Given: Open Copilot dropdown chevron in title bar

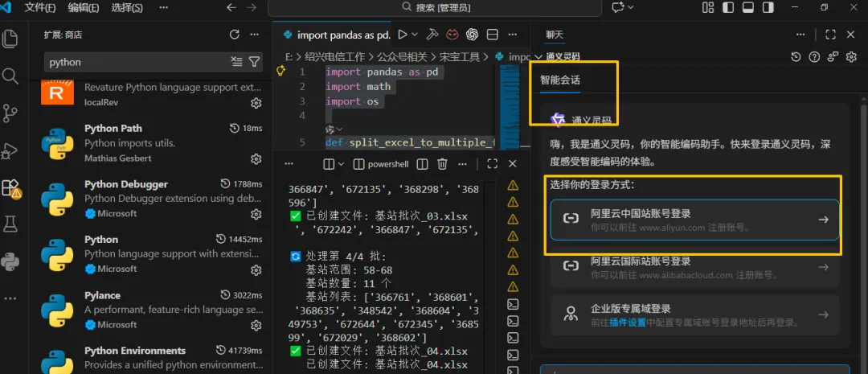Looking at the screenshot, I should 631,7.
